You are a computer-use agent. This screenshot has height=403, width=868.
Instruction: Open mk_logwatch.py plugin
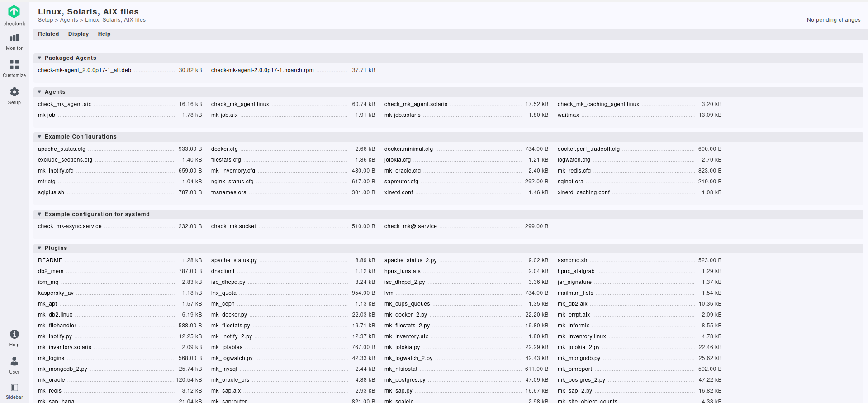(x=232, y=358)
